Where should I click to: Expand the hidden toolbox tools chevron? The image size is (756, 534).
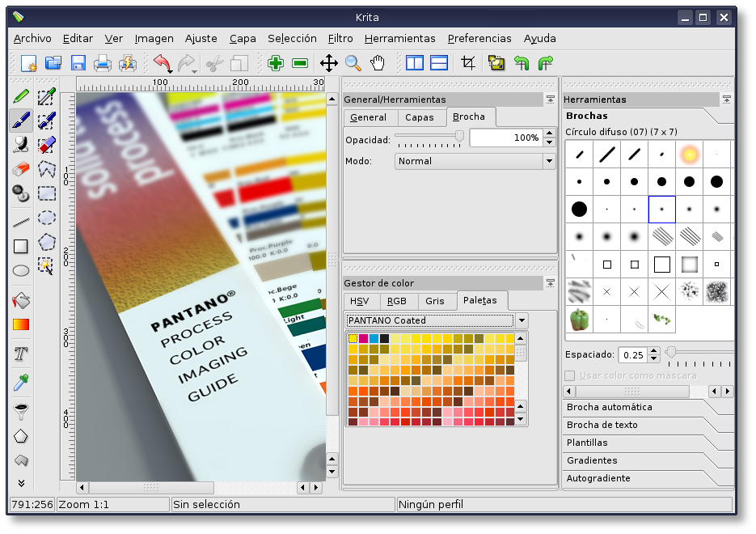pos(21,483)
